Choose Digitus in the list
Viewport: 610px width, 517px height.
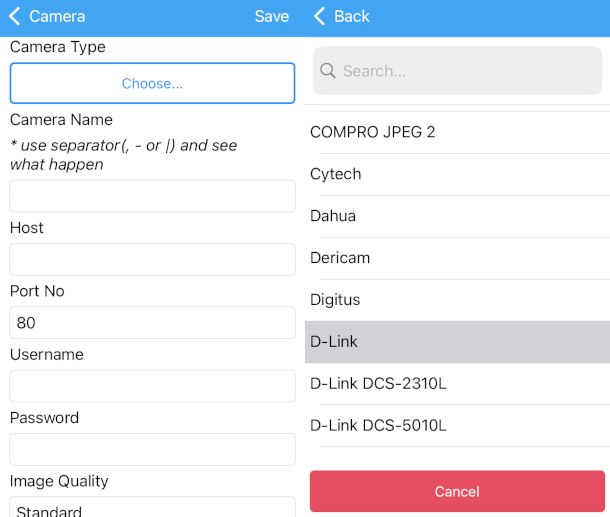pyautogui.click(x=457, y=300)
